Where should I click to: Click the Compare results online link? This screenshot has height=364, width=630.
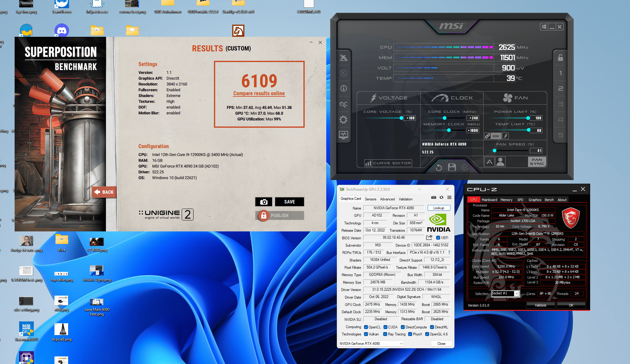coord(259,94)
